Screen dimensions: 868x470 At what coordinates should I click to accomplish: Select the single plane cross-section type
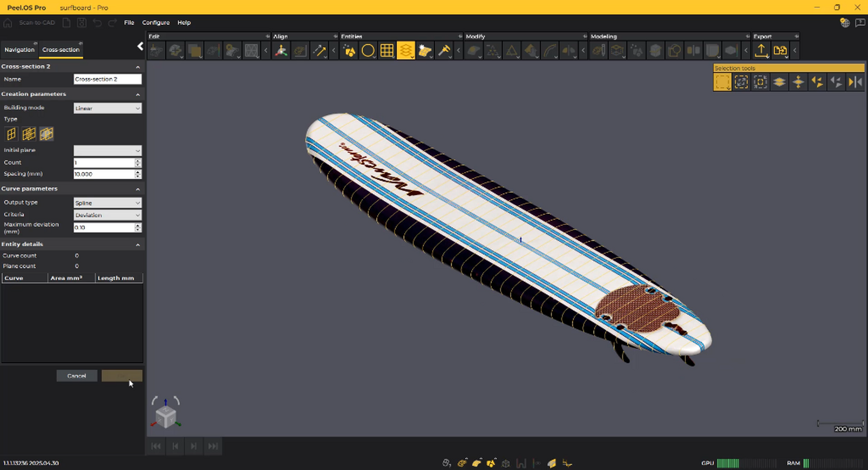(11, 134)
